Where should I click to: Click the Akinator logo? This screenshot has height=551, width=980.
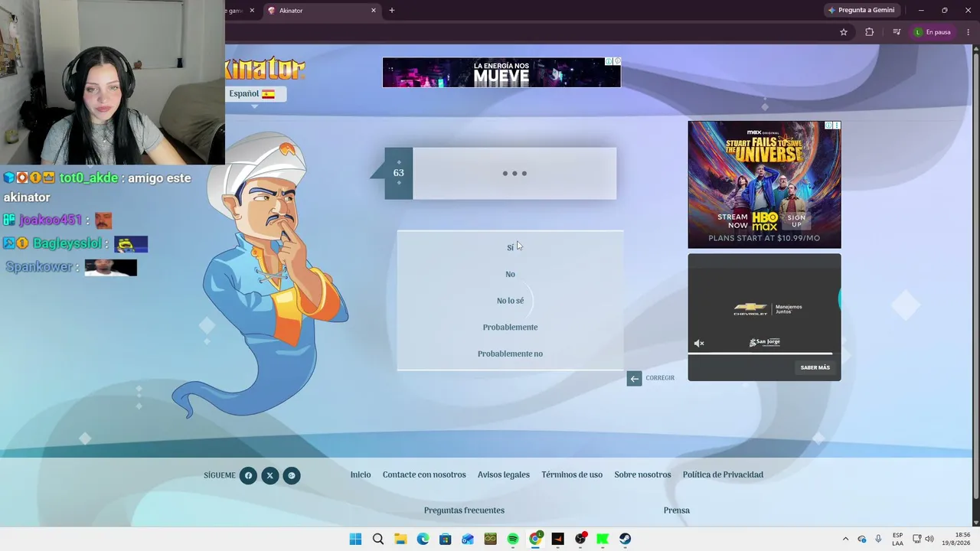point(265,70)
